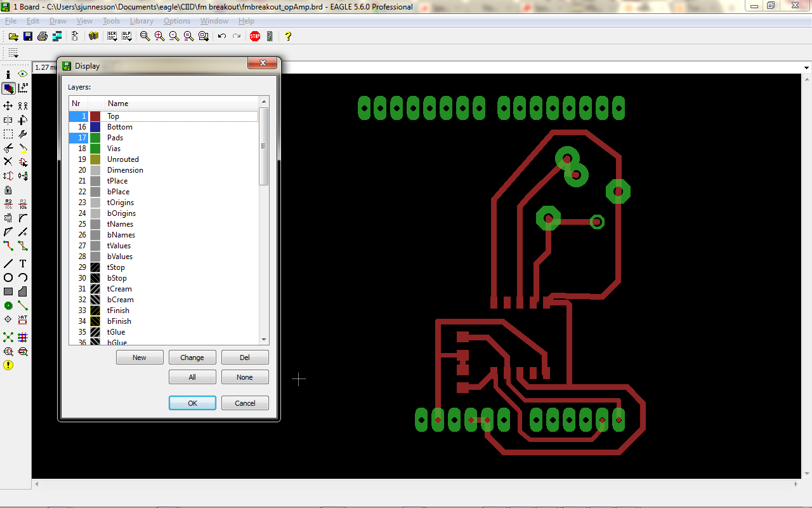This screenshot has width=812, height=508.
Task: Open the View menu
Action: tap(84, 21)
